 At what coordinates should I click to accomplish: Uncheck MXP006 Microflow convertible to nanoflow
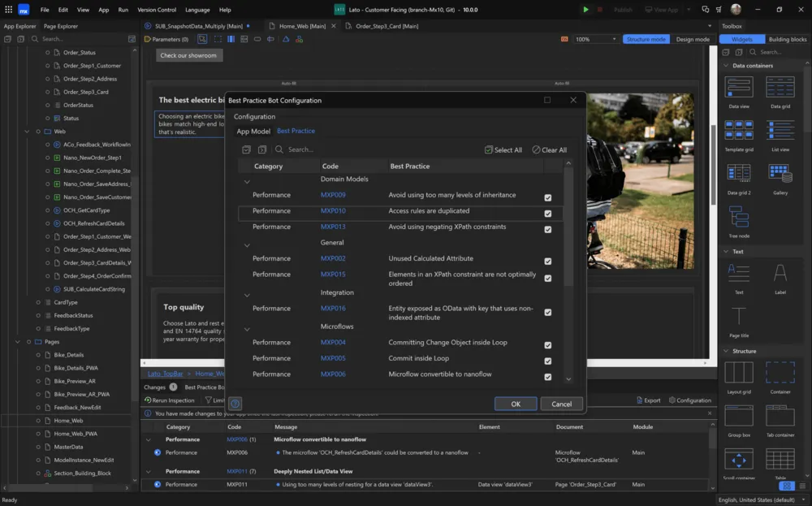(548, 377)
